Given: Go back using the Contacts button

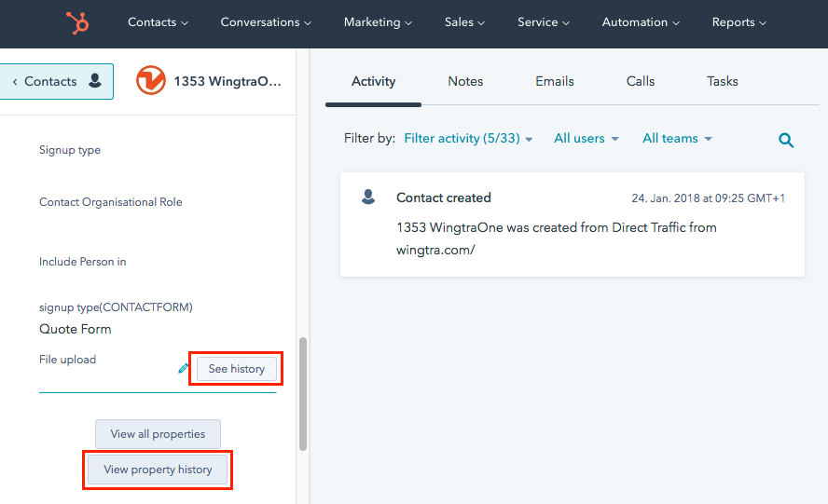Looking at the screenshot, I should point(57,82).
